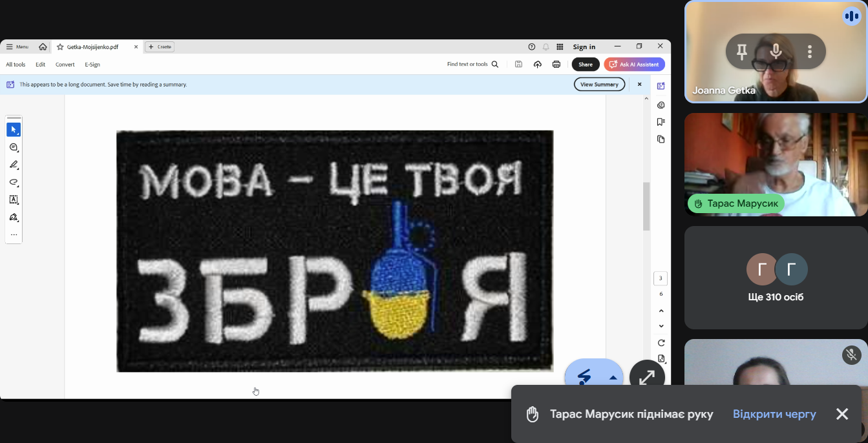Open more options on Joanna Getka's tile

point(809,52)
